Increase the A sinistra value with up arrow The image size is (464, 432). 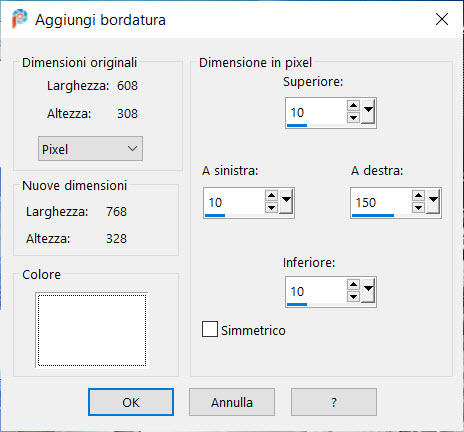click(271, 196)
